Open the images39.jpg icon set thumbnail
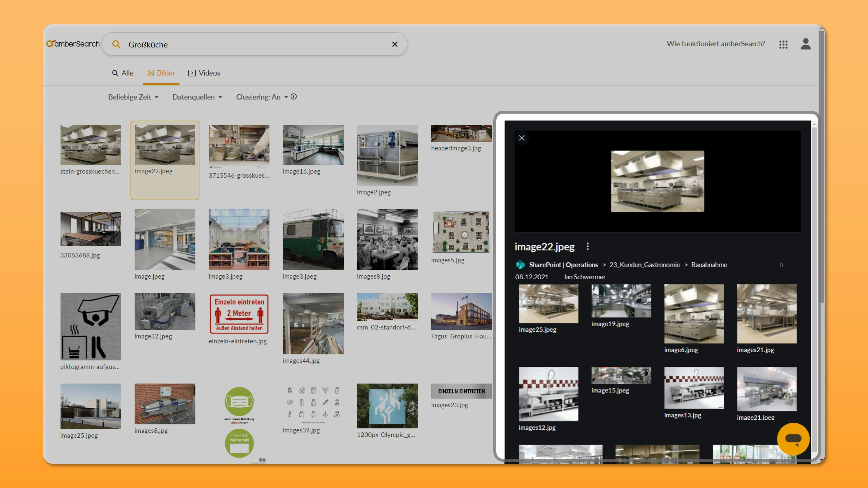The width and height of the screenshot is (868, 488). pos(313,404)
